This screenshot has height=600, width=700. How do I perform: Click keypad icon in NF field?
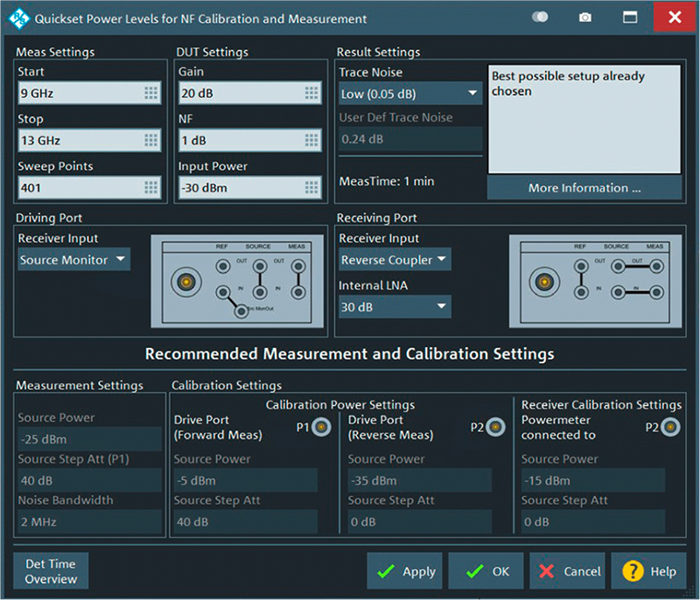tap(311, 140)
